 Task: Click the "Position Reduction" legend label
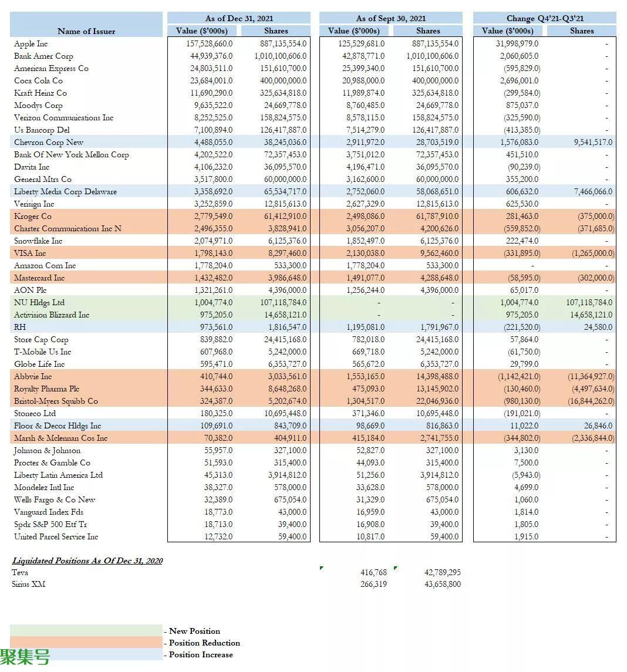[x=204, y=643]
